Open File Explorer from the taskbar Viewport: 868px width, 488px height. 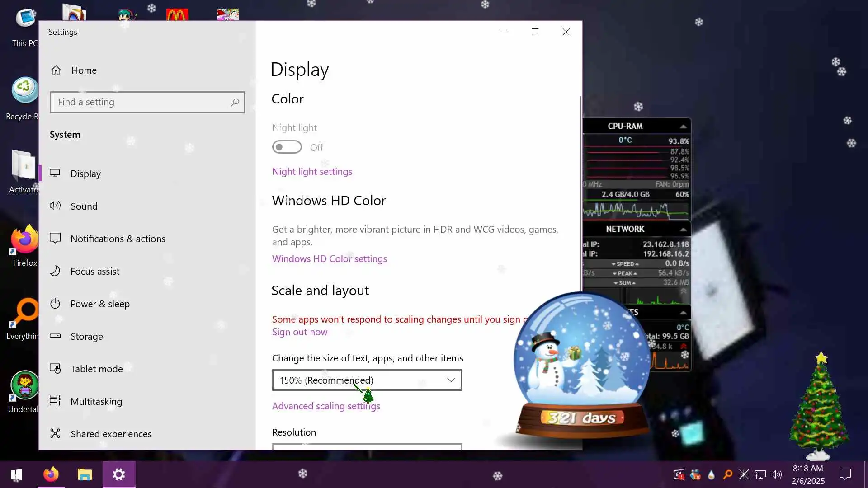(x=85, y=474)
